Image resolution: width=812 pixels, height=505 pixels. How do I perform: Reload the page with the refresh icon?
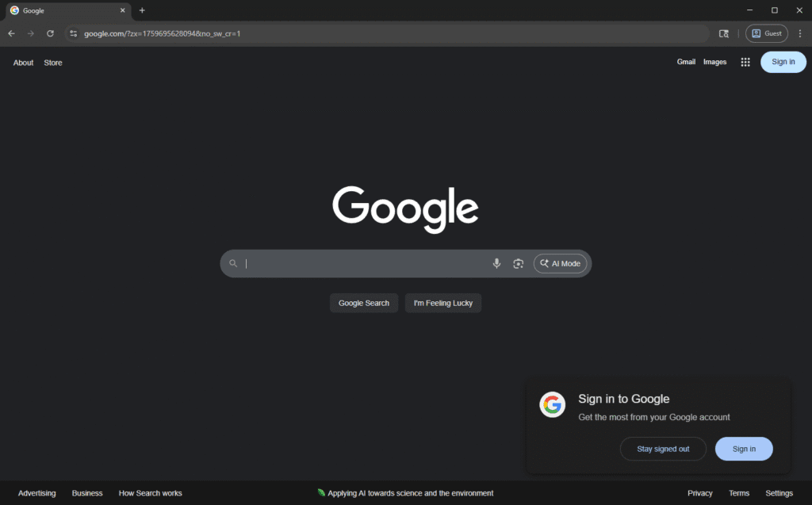point(50,33)
